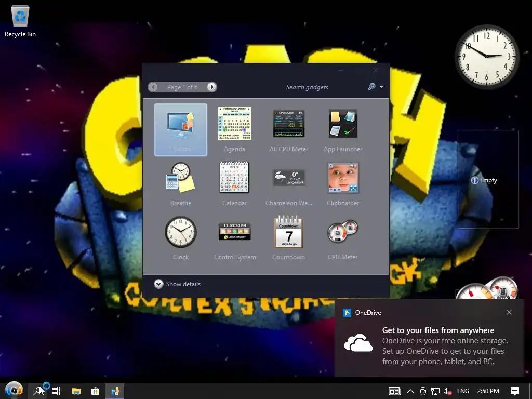Screen dimensions: 532x399
Task: Select the All CPU Meter gadget
Action: pyautogui.click(x=289, y=129)
